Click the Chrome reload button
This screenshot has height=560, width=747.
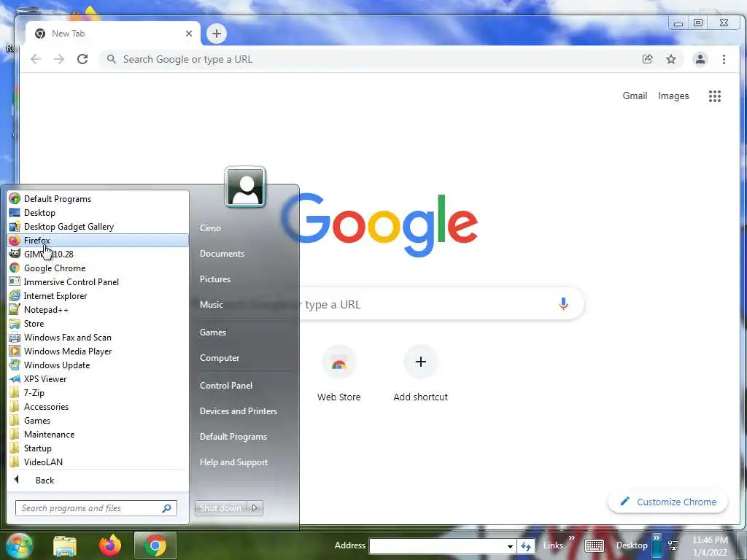82,59
